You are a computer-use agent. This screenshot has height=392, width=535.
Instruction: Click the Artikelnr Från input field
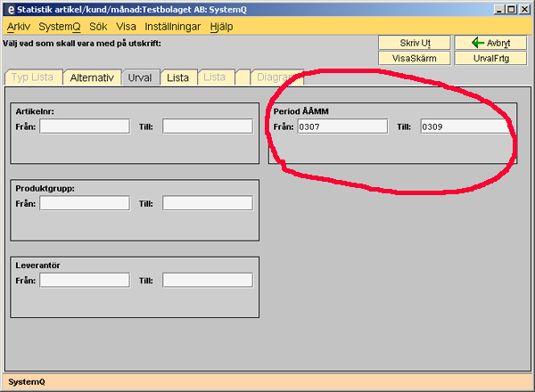tap(84, 127)
